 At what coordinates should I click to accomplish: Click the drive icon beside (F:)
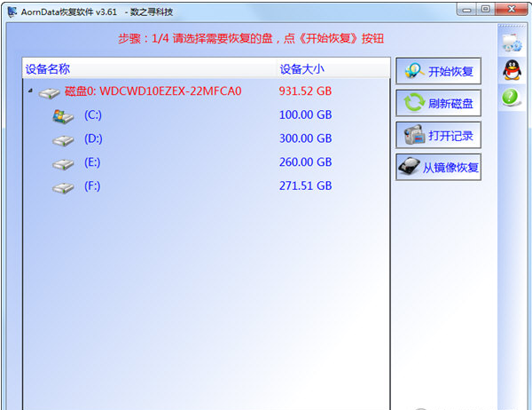tap(63, 187)
